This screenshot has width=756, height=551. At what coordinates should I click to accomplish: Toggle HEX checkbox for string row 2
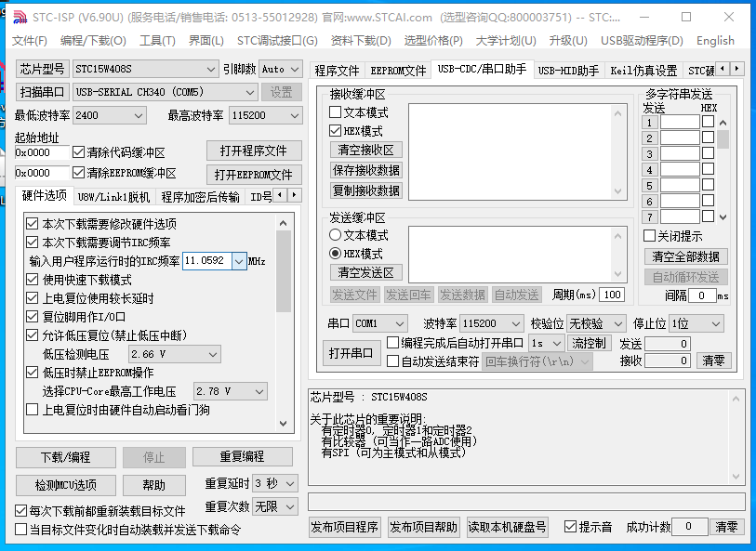(x=708, y=138)
